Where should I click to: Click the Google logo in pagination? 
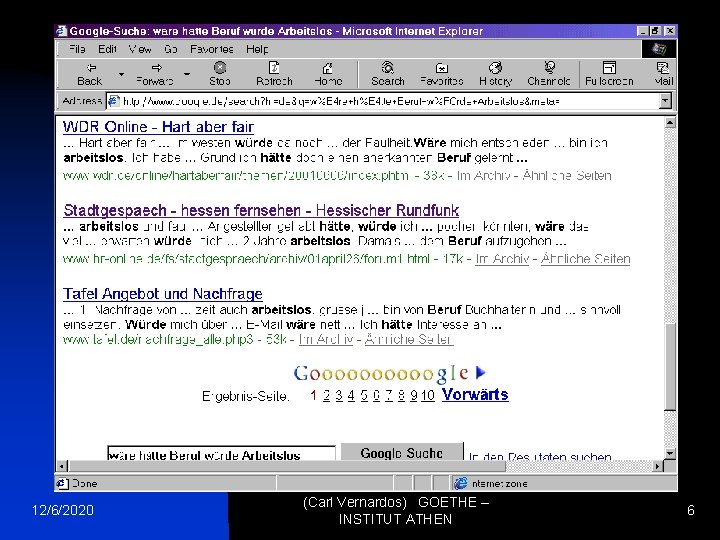pos(382,373)
